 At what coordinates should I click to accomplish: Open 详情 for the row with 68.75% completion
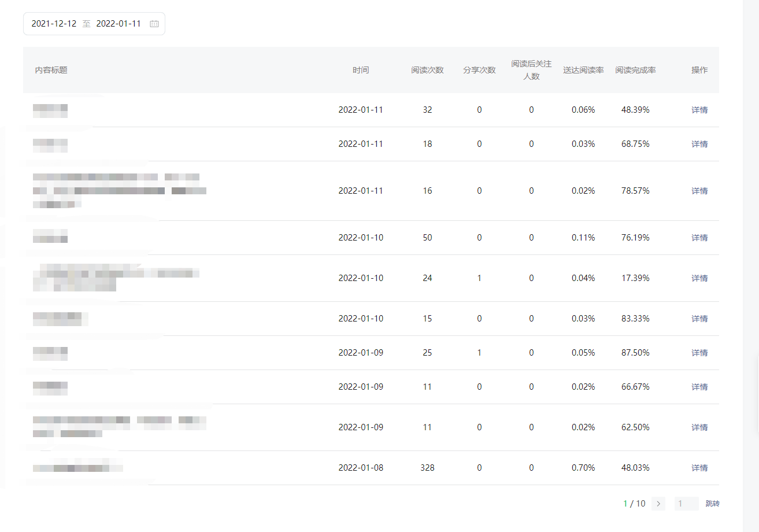point(699,144)
